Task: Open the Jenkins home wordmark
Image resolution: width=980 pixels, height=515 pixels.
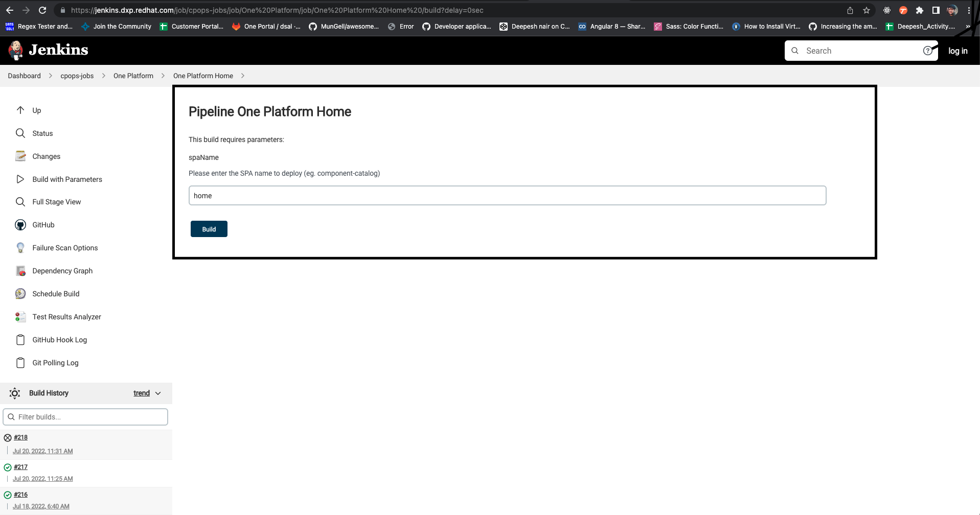Action: (58, 50)
